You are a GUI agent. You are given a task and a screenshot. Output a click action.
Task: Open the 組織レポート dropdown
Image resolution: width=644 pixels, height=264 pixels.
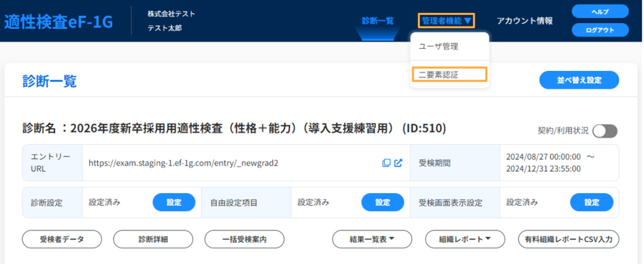465,240
